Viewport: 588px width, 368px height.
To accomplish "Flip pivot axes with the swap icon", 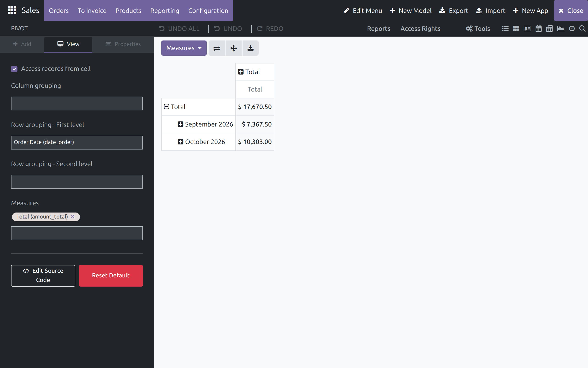I will (217, 48).
